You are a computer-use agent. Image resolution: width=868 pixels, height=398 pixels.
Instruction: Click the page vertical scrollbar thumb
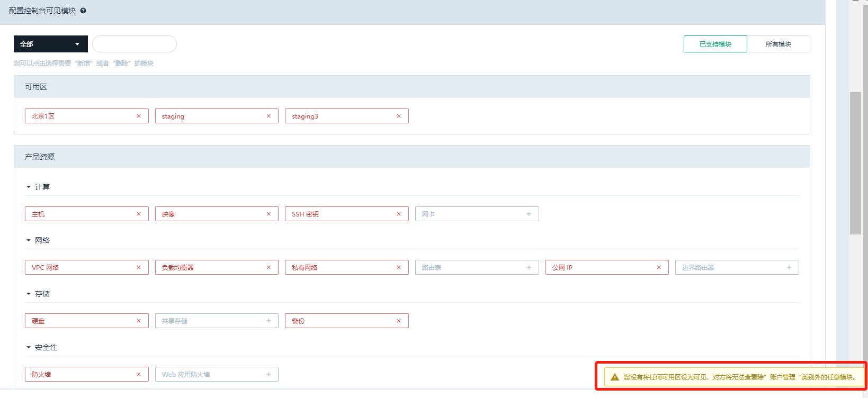855,163
